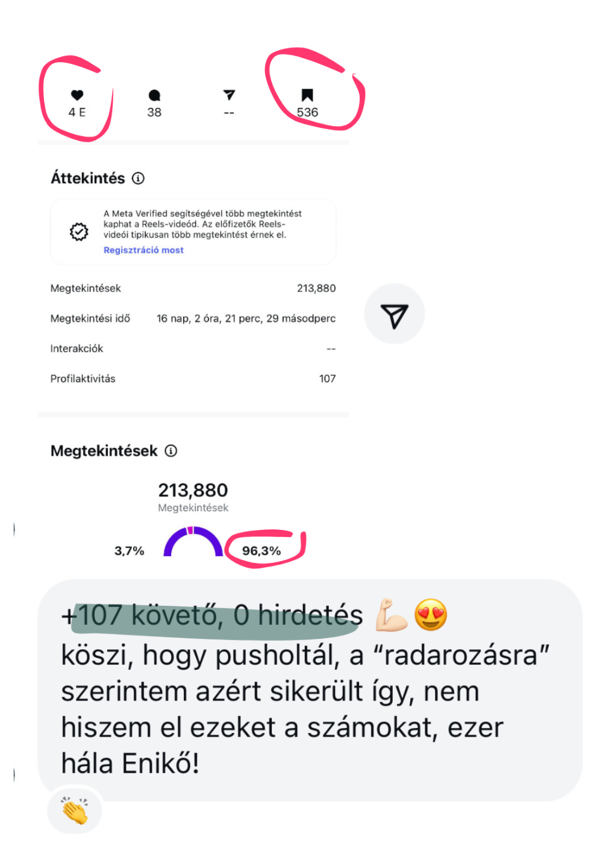Select the Megtekintések row showing 213,880
Screen dimensions: 594x868
click(193, 288)
